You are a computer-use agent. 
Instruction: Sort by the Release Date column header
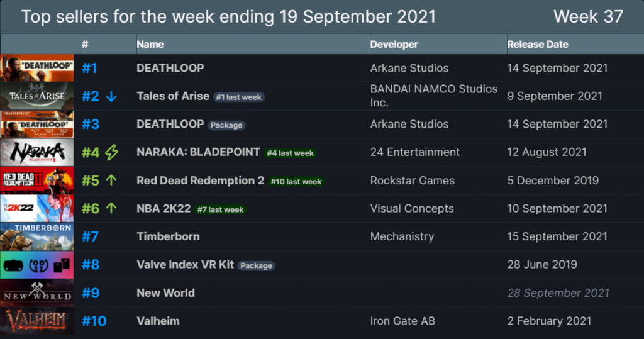(538, 45)
